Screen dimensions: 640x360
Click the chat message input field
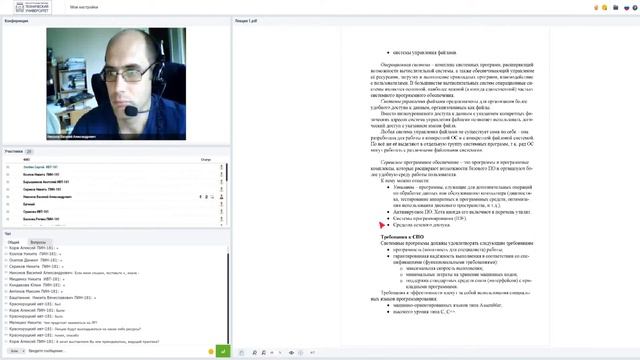click(x=116, y=351)
